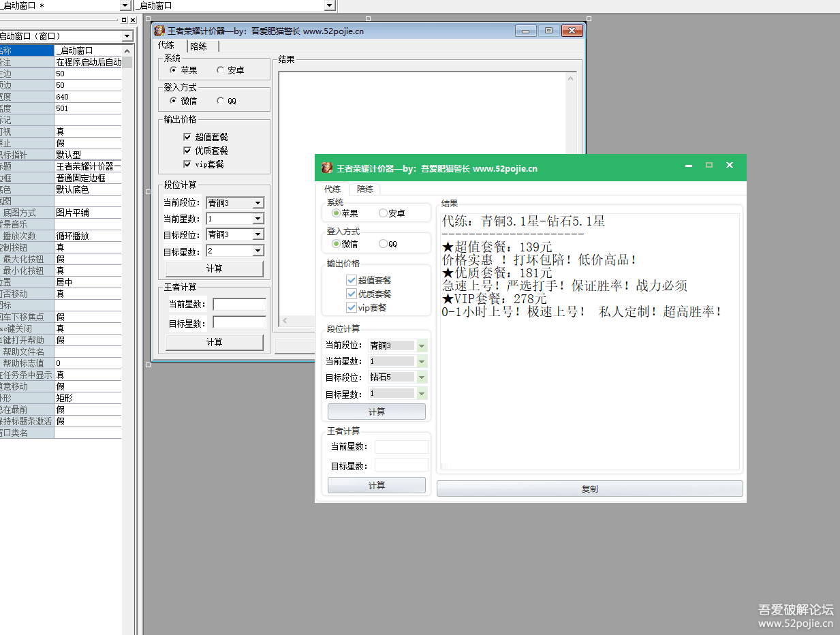
Task: Toggle 超值套餐 checkbox in the designer form
Action: [206, 137]
